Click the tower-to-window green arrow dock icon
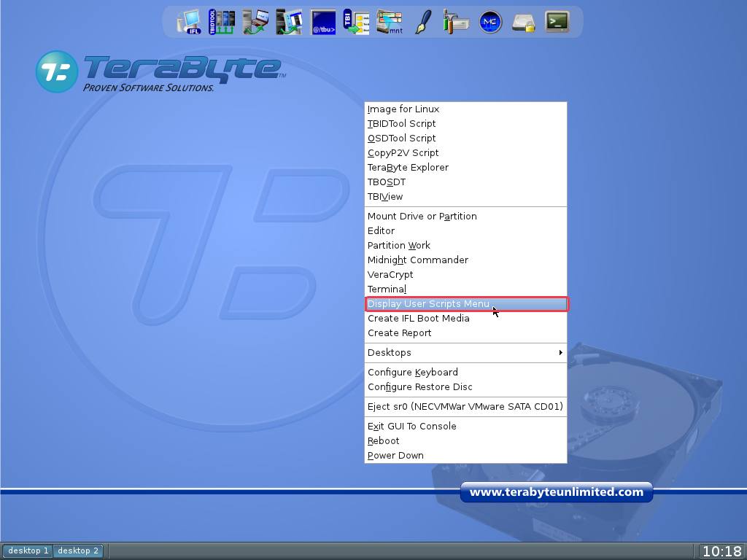The image size is (747, 560). coord(289,22)
